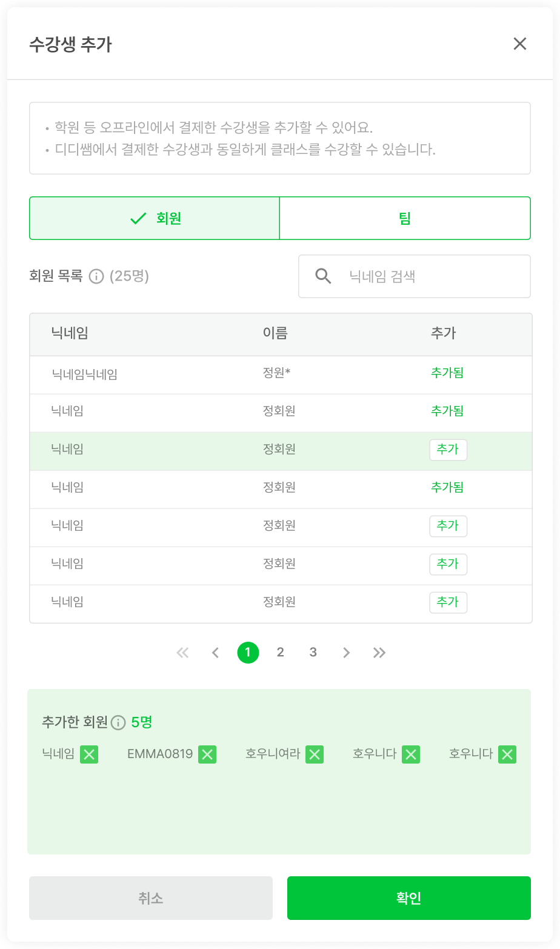The height and width of the screenshot is (949, 560).
Task: Click the magnifier search icon
Action: 324,276
